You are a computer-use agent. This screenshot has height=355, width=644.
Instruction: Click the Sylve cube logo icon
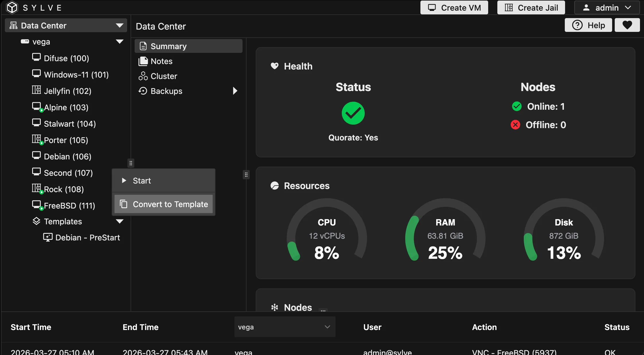[x=12, y=7]
